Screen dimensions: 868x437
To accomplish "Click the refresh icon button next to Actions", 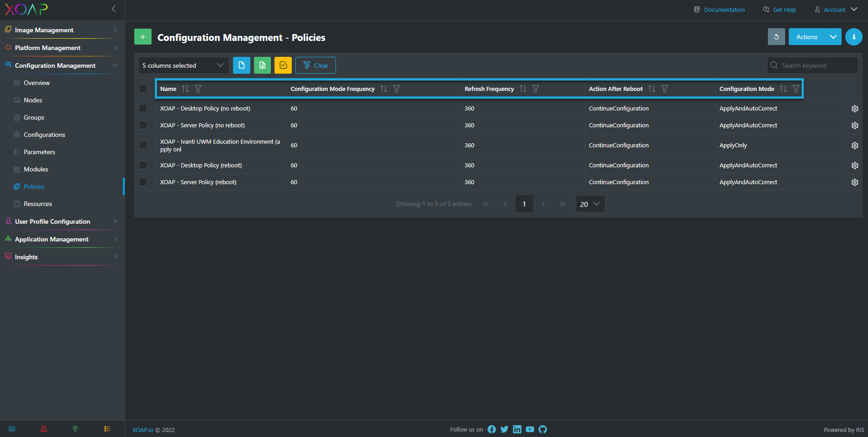I will click(777, 37).
